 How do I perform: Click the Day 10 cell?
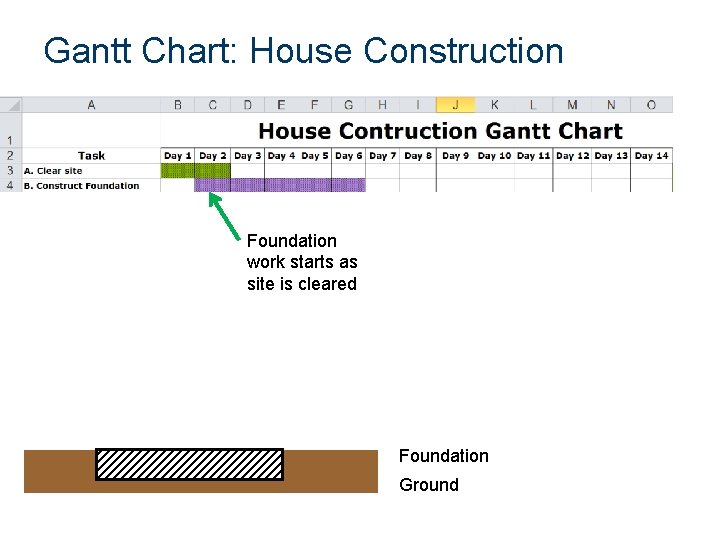[495, 156]
